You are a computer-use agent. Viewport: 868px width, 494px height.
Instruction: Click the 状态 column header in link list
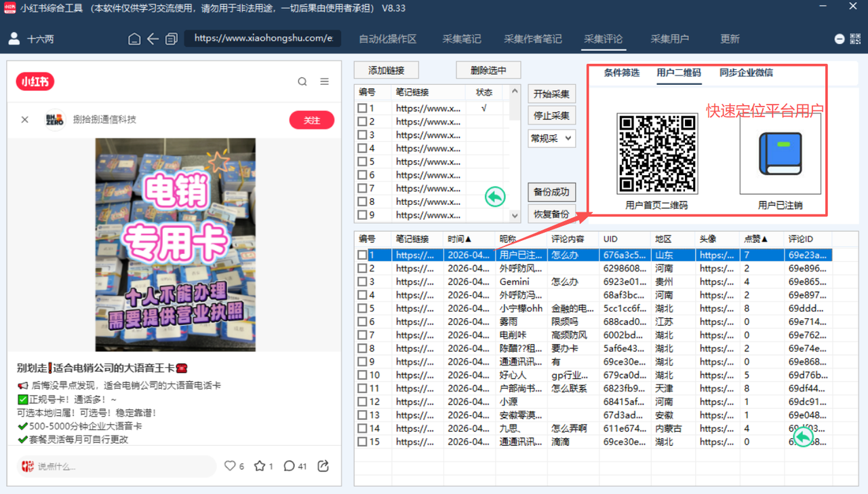click(484, 92)
